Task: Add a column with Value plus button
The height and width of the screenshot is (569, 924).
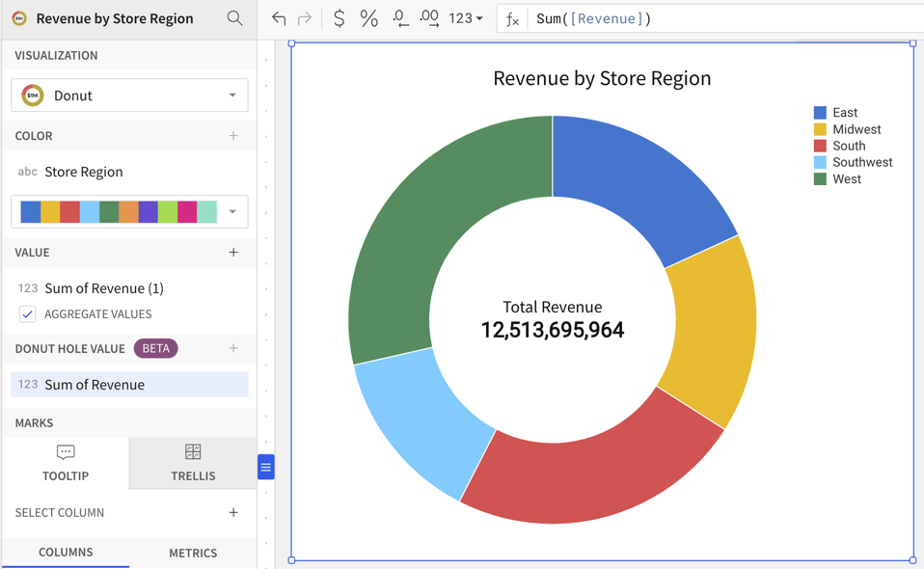Action: coord(233,253)
